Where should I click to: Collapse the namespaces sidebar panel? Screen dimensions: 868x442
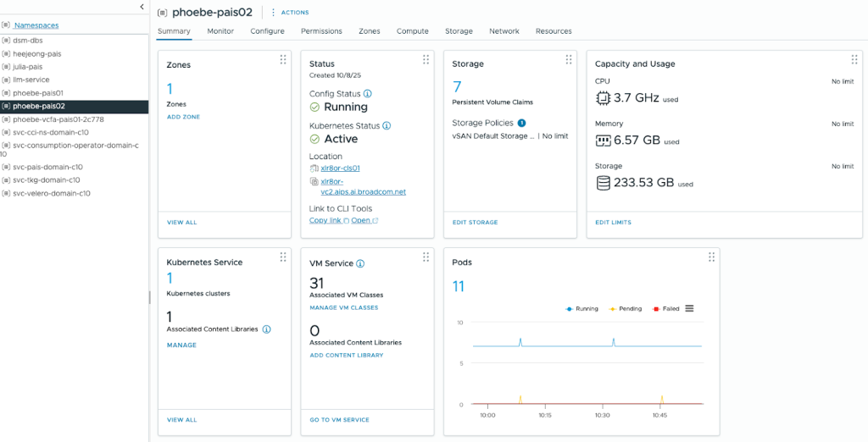tap(142, 7)
